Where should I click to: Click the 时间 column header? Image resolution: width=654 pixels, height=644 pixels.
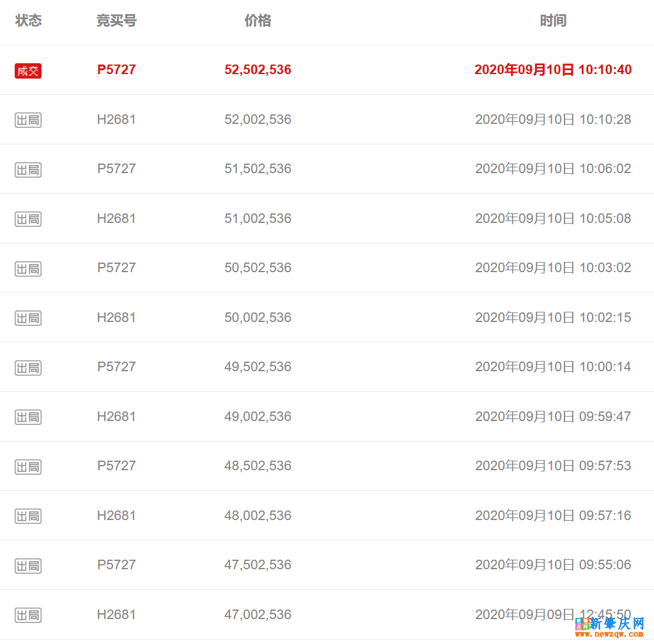(x=553, y=21)
